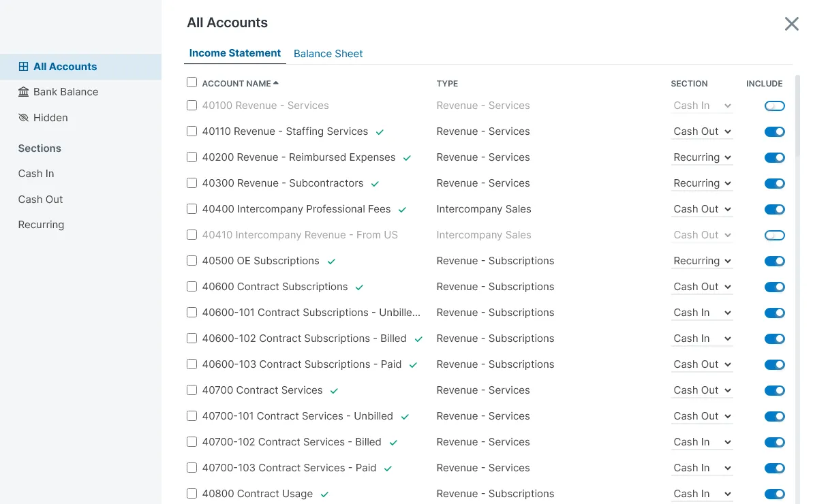Click the All Accounts grid icon

click(x=23, y=67)
